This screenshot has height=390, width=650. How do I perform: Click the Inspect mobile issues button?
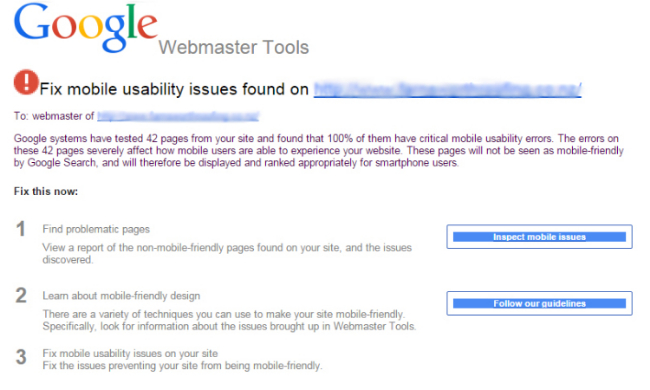tap(539, 237)
